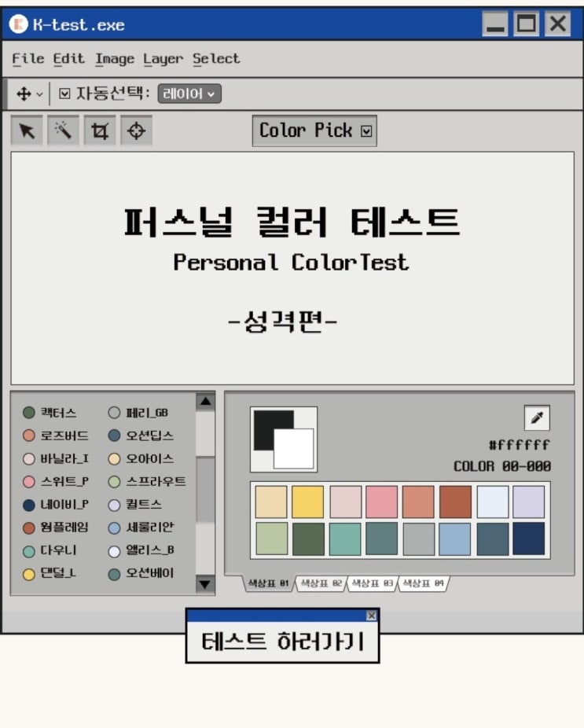Select the 바닐라_I color option

click(55, 458)
